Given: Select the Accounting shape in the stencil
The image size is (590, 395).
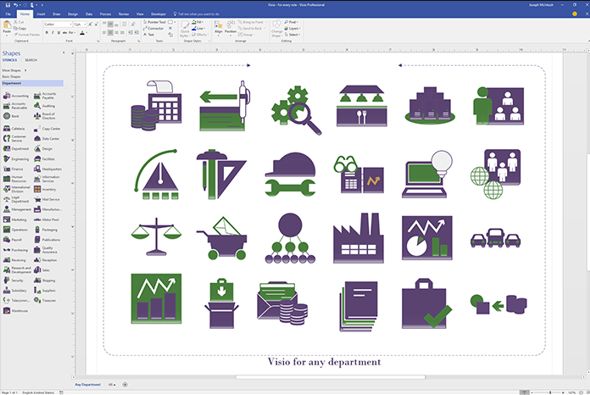Looking at the screenshot, I should coord(16,96).
